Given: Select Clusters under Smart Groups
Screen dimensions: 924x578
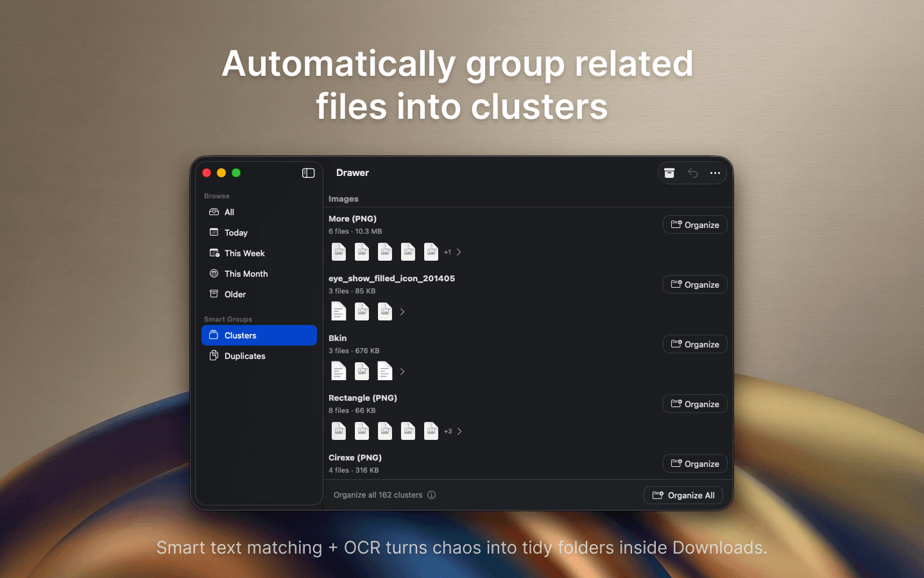Looking at the screenshot, I should (259, 335).
